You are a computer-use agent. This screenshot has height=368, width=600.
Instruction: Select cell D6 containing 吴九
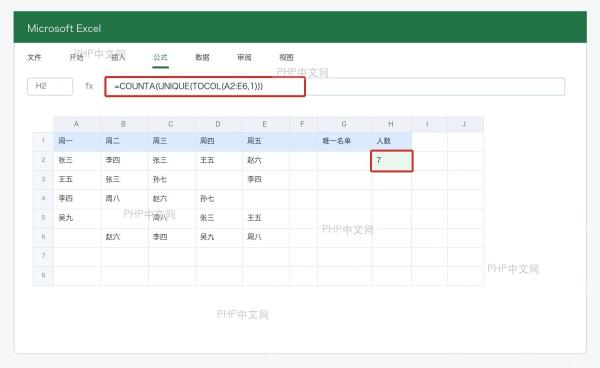click(219, 237)
